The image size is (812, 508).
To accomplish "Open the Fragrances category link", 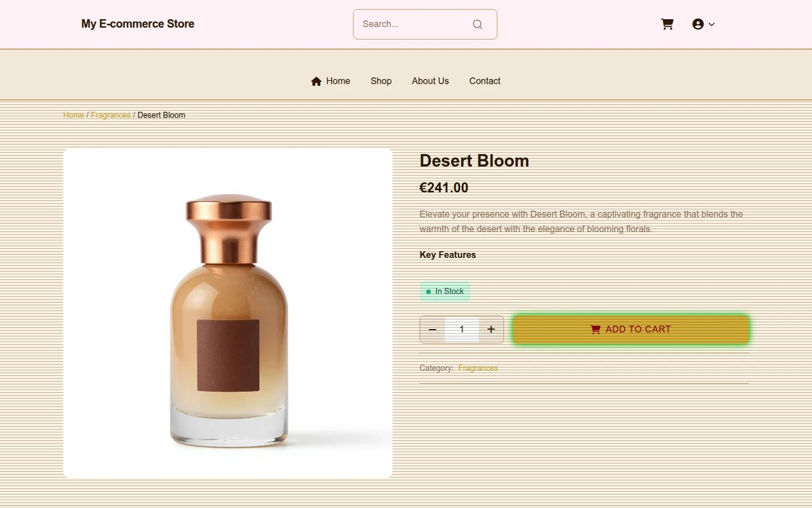I will coord(478,368).
